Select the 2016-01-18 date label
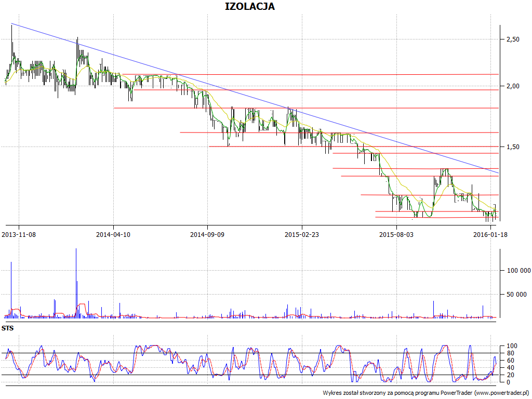This screenshot has width=532, height=399. pos(490,234)
